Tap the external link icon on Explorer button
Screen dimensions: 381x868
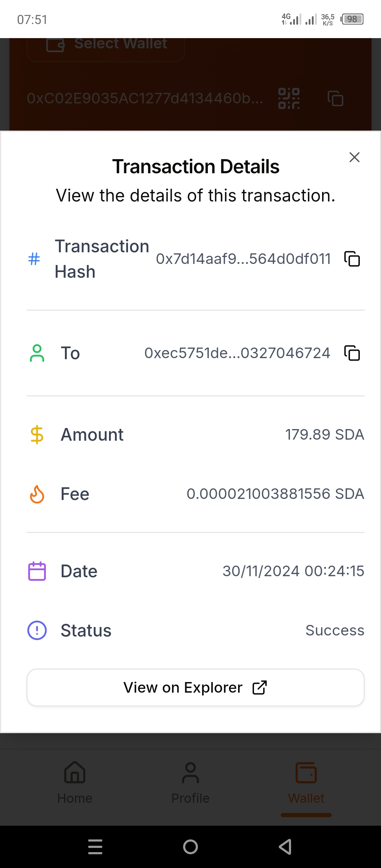click(260, 687)
